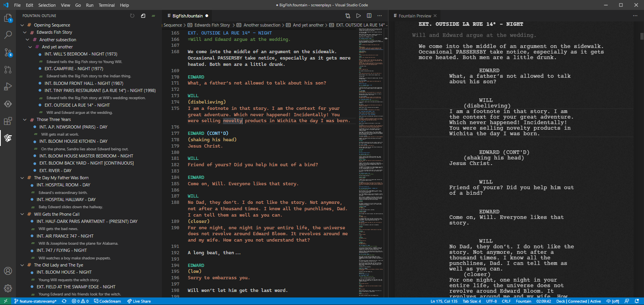Open the Help menu

pyautogui.click(x=125, y=5)
